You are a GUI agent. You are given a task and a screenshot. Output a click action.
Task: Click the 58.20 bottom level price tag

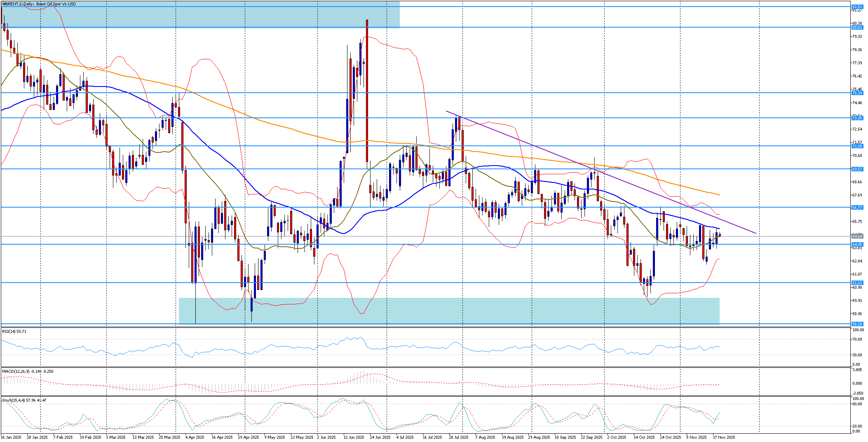point(857,324)
